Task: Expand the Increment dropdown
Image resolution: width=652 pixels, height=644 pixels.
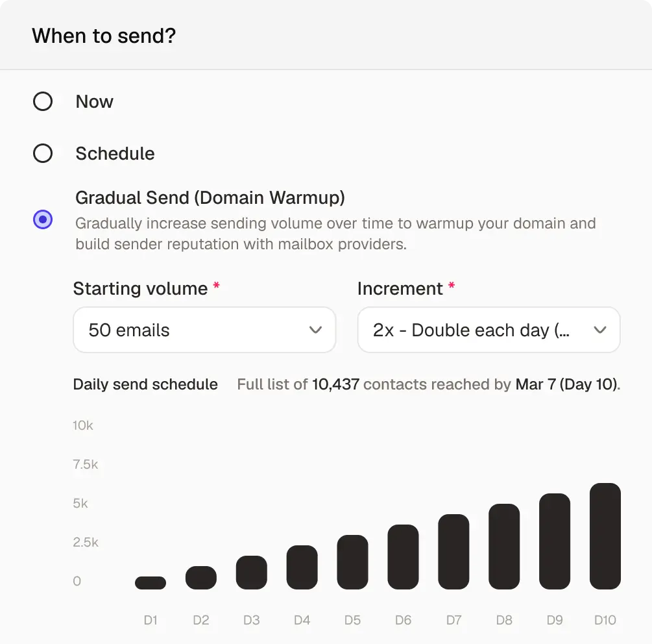Action: point(488,330)
